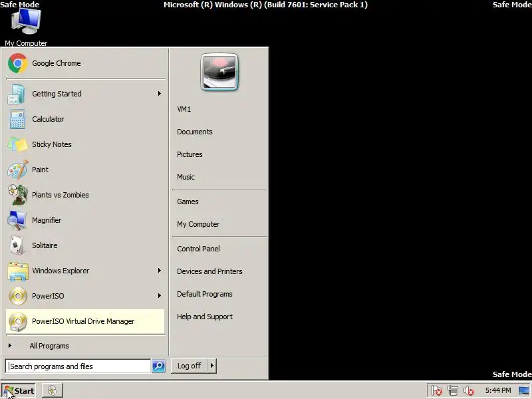Click the Sticky Notes icon
532x399 pixels.
tap(17, 144)
